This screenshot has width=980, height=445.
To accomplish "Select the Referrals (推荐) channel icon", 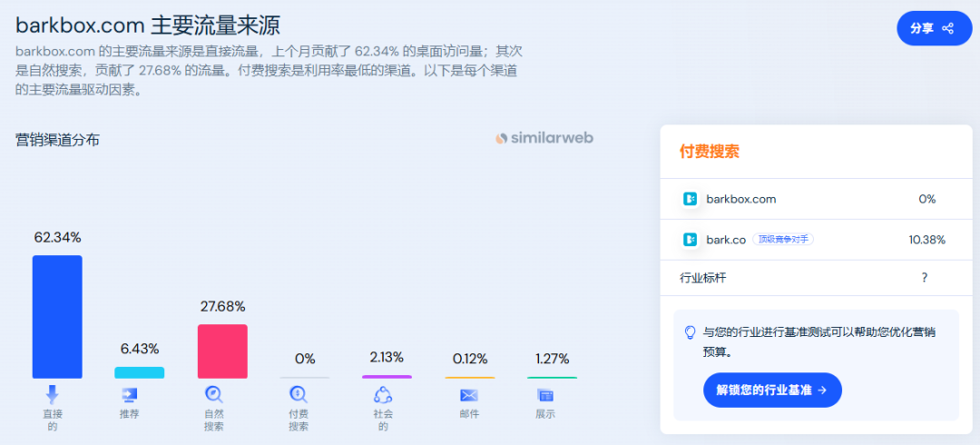I will (x=129, y=395).
